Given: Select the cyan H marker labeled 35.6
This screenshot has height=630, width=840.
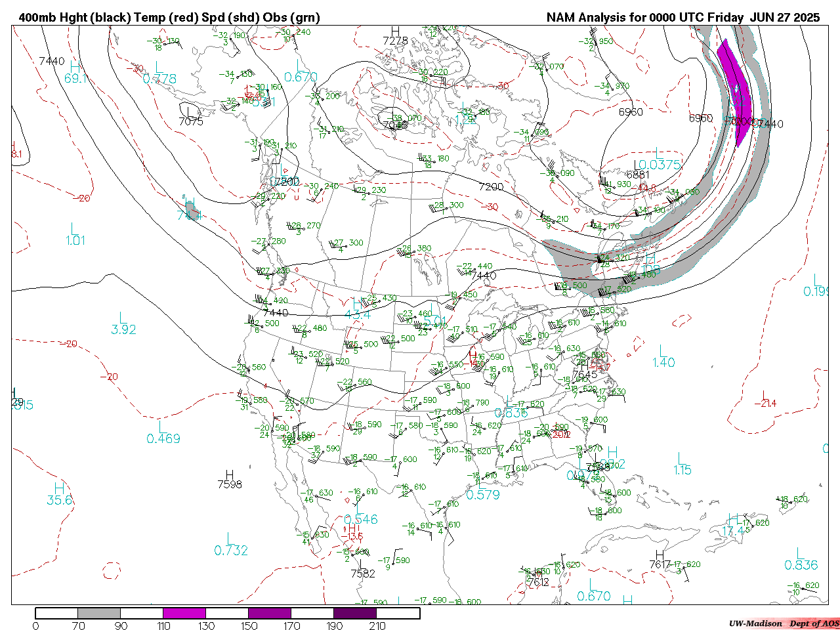Looking at the screenshot, I should click(x=59, y=488).
